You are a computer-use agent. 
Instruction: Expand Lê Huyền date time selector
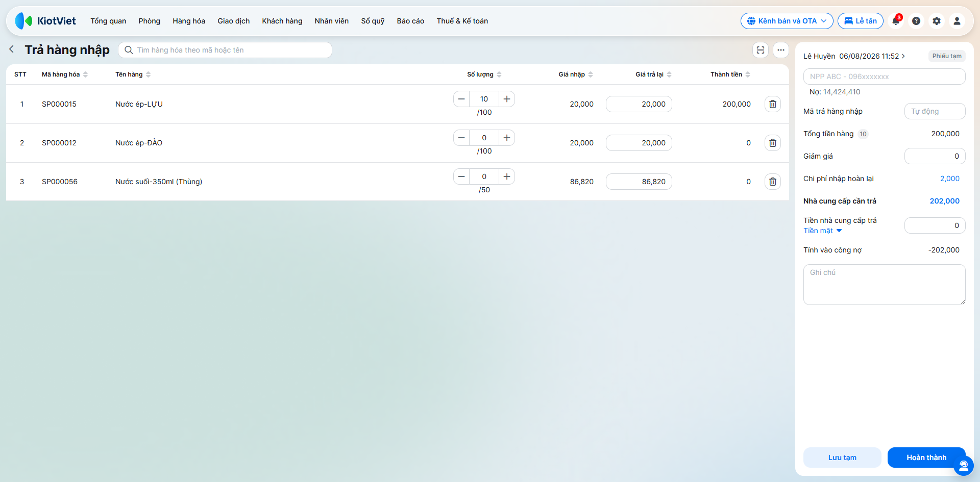(854, 56)
